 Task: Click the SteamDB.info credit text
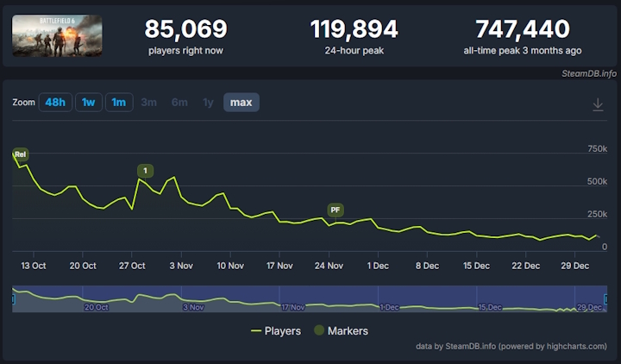(589, 73)
